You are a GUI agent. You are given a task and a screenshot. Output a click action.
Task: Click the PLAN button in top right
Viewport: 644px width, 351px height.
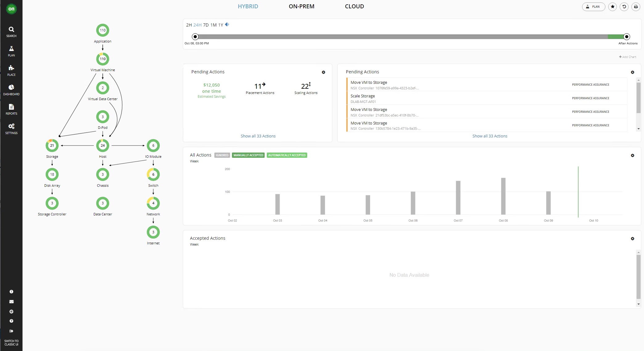(593, 6)
